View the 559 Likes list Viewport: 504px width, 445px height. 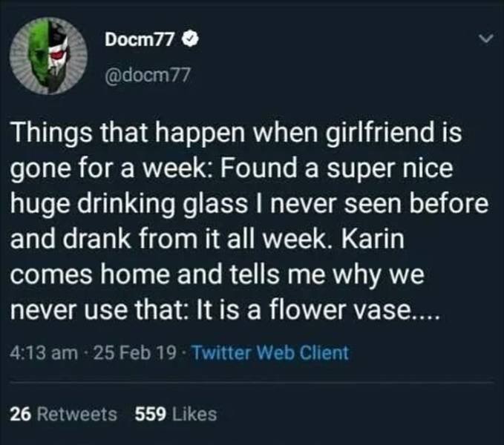coord(175,414)
